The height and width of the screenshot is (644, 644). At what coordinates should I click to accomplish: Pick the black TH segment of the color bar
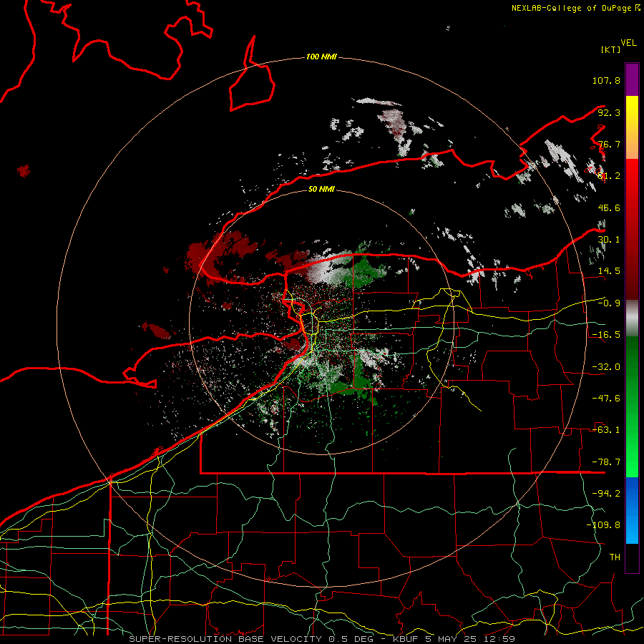point(632,558)
